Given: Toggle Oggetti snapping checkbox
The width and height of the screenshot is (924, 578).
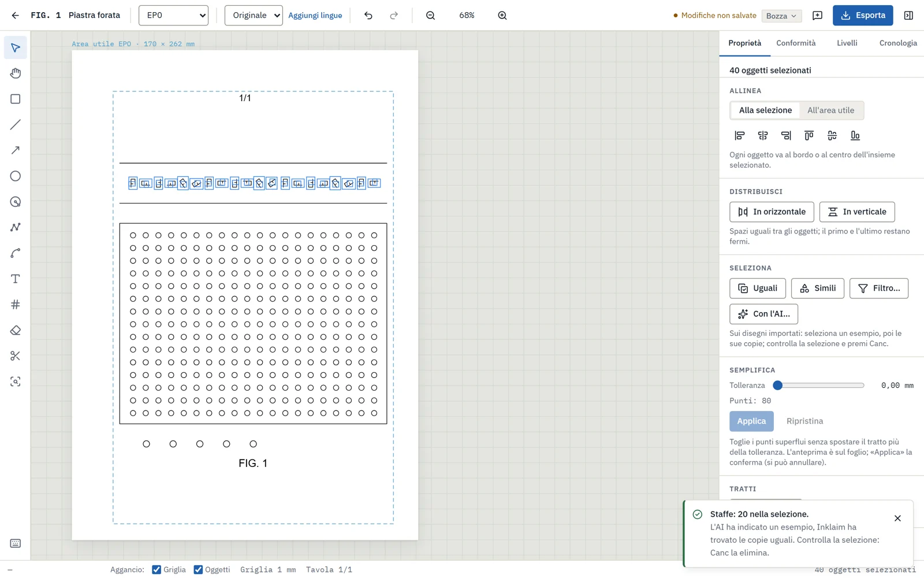Looking at the screenshot, I should [x=198, y=570].
